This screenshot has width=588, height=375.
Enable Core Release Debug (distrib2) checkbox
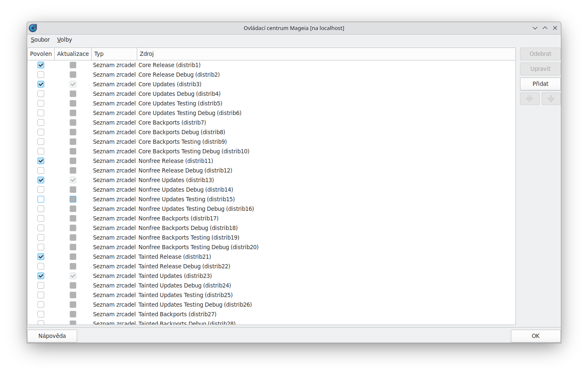point(41,75)
